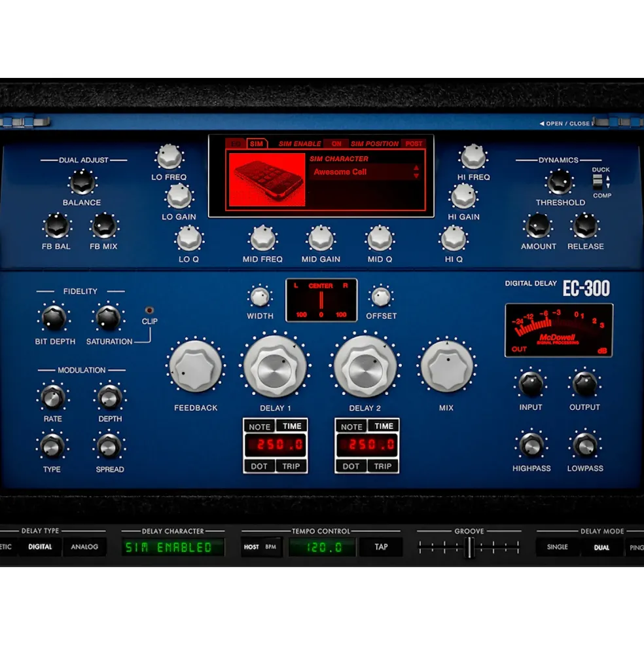Click the FB BAL knob
Viewport: 644px width, 645px height.
(x=57, y=227)
